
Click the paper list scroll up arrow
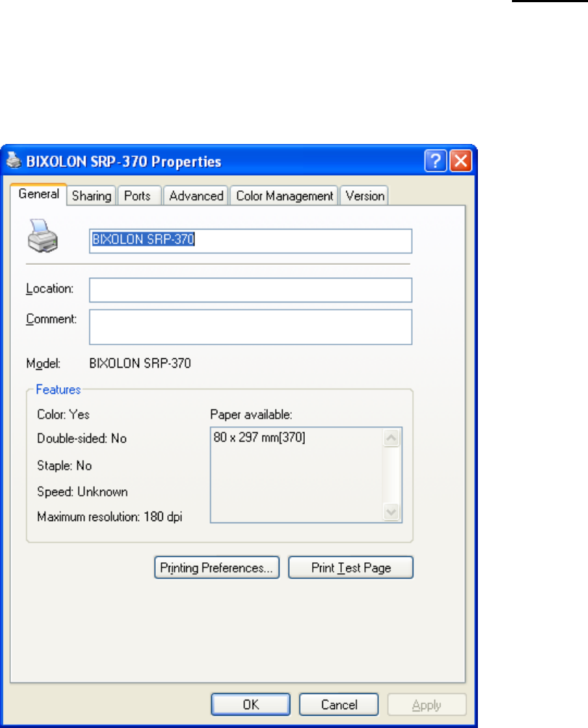pyautogui.click(x=392, y=438)
